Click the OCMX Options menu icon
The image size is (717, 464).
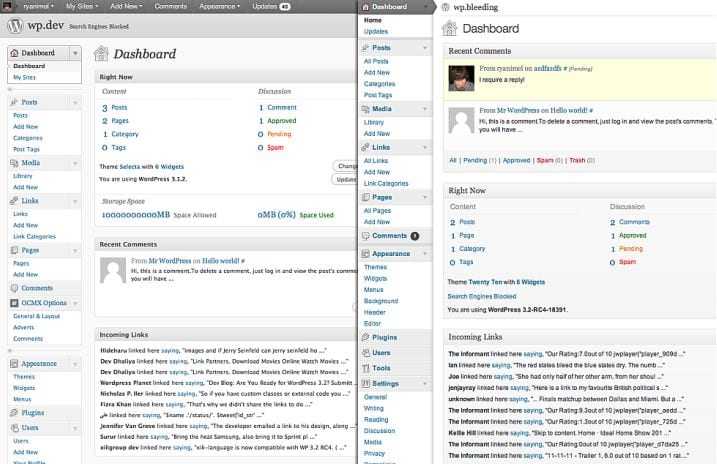click(14, 302)
